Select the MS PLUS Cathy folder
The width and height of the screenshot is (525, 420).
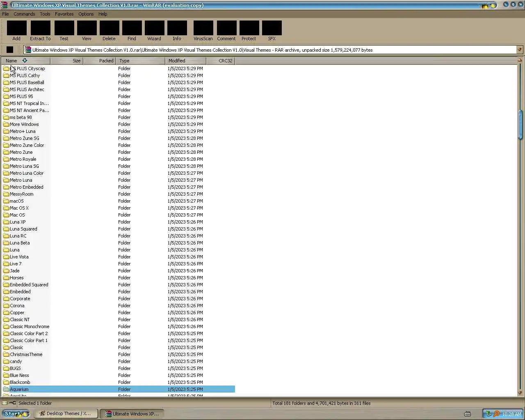[25, 75]
